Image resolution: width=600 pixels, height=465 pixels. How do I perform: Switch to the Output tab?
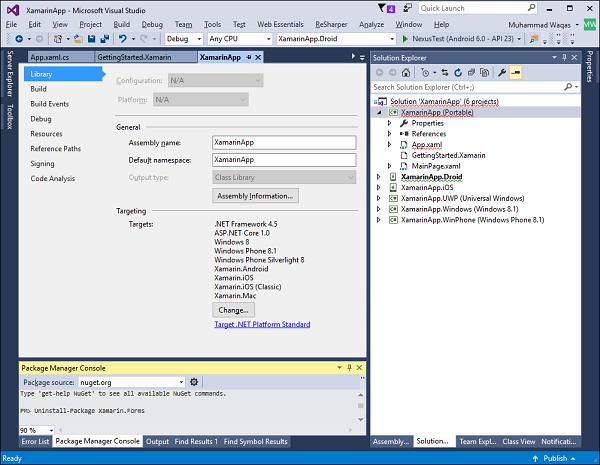(x=157, y=441)
